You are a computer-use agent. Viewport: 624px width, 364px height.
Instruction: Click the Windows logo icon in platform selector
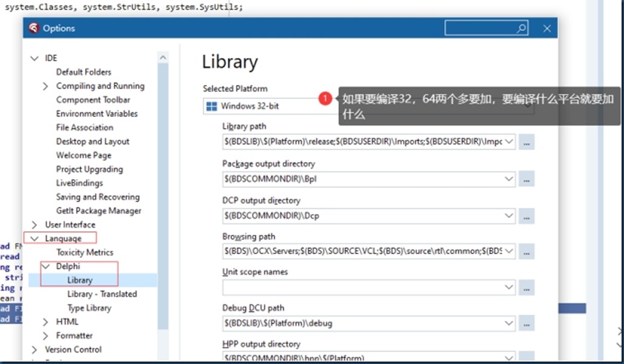click(x=212, y=106)
